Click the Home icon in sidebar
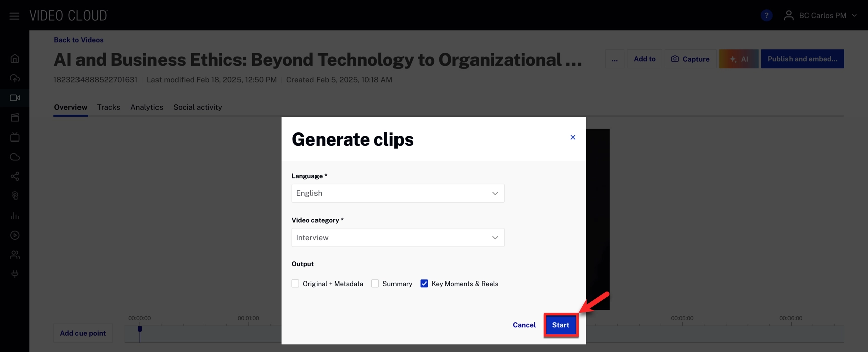 15,59
